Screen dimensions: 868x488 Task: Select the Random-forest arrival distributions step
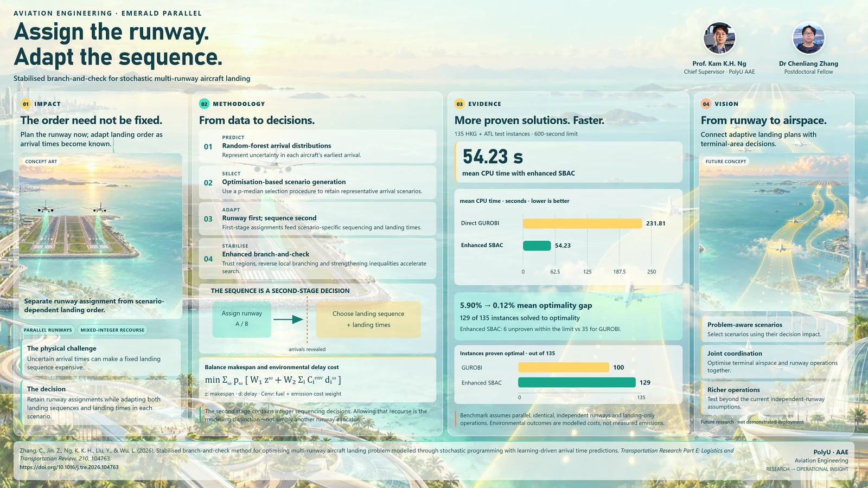pyautogui.click(x=317, y=146)
